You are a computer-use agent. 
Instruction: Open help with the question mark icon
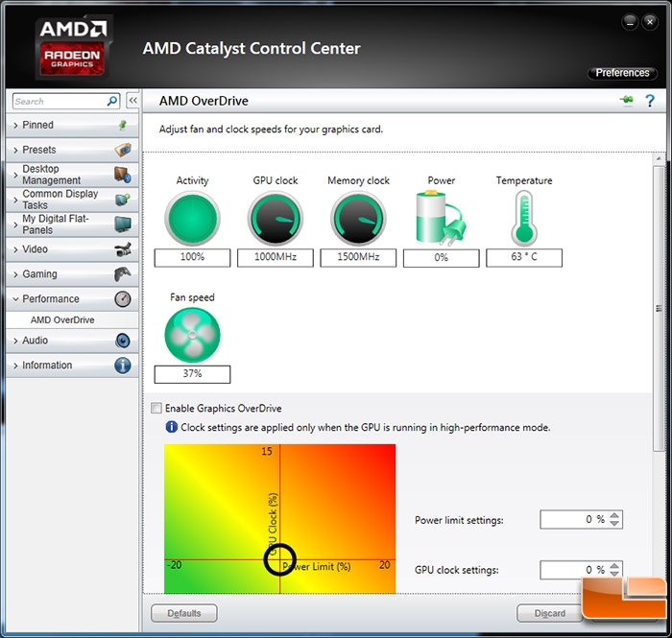pos(650,101)
